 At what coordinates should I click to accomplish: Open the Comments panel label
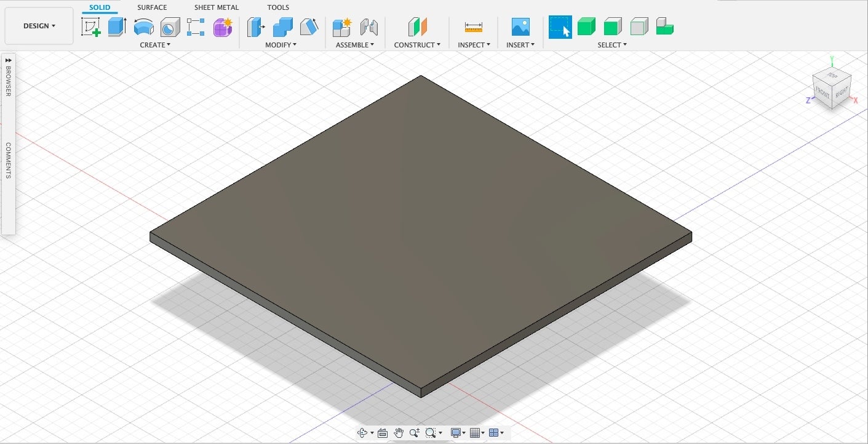click(x=9, y=160)
